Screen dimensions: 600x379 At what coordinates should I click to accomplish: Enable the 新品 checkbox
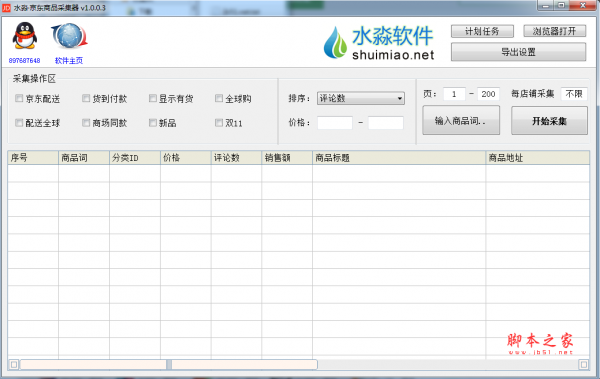point(152,123)
